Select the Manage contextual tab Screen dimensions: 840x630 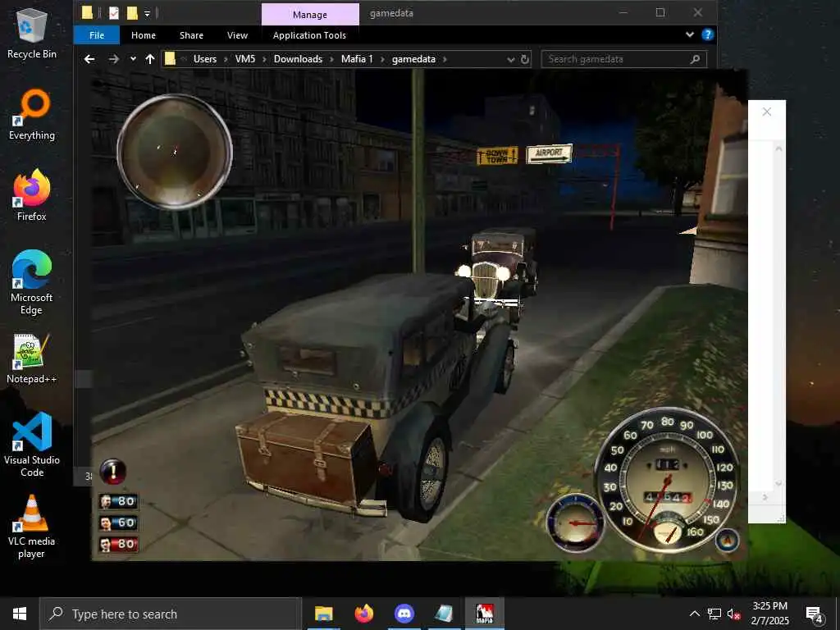pos(310,15)
